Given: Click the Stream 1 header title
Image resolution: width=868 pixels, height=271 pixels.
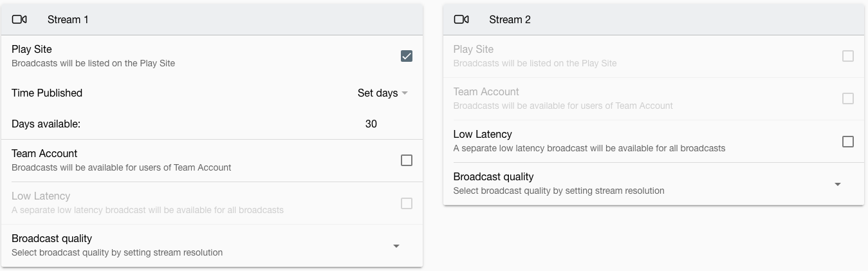Looking at the screenshot, I should tap(68, 19).
